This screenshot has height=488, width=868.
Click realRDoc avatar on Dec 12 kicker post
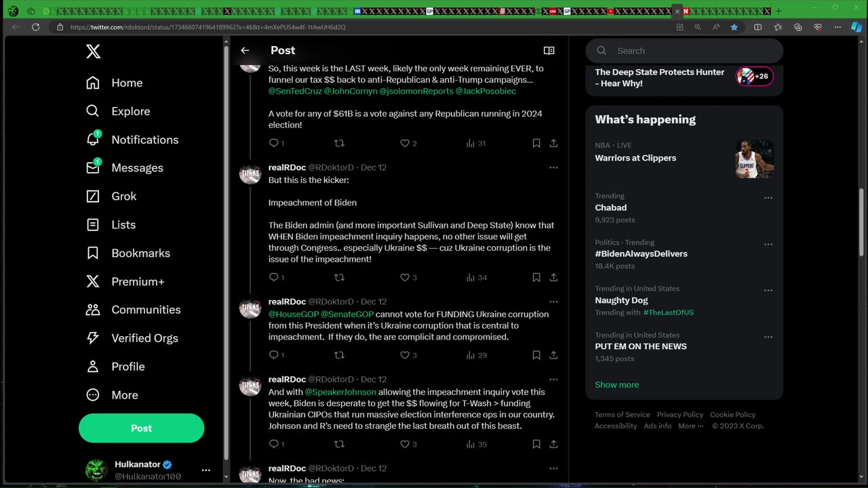pyautogui.click(x=250, y=174)
